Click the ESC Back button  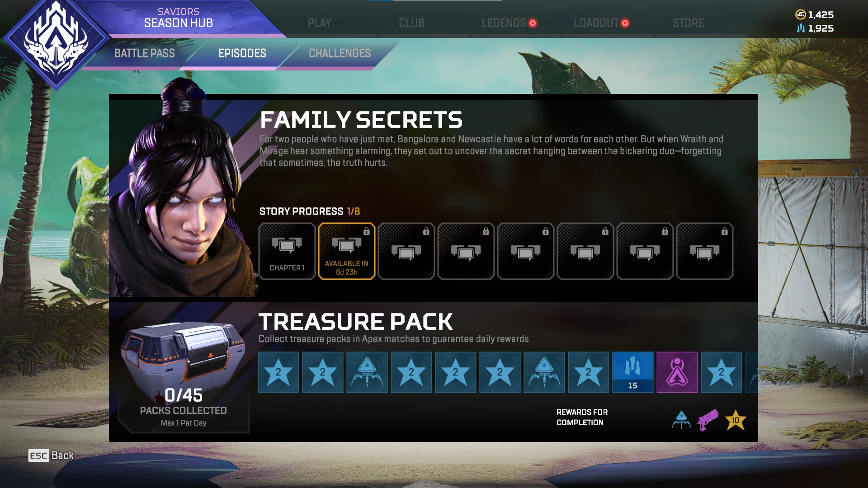coord(51,455)
